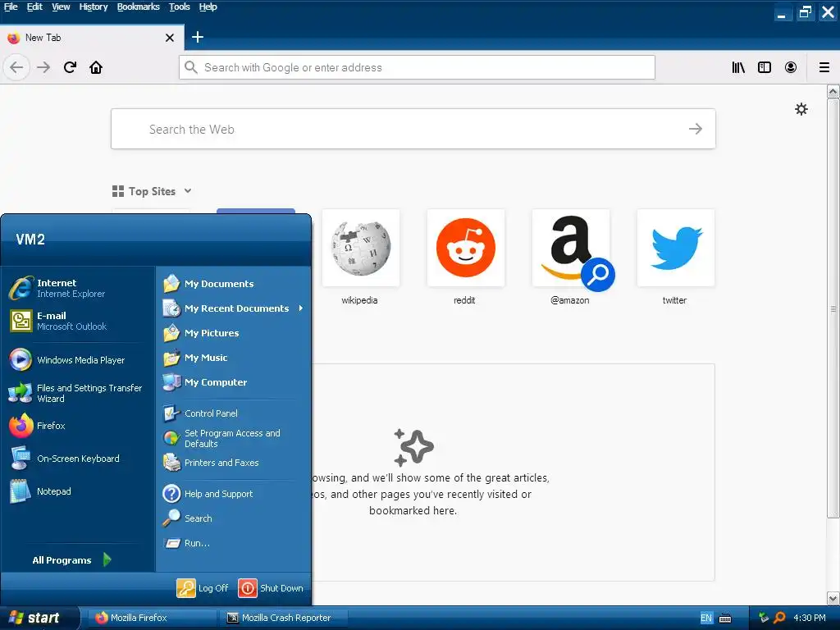Open the Edit menu
This screenshot has width=840, height=630.
(34, 7)
